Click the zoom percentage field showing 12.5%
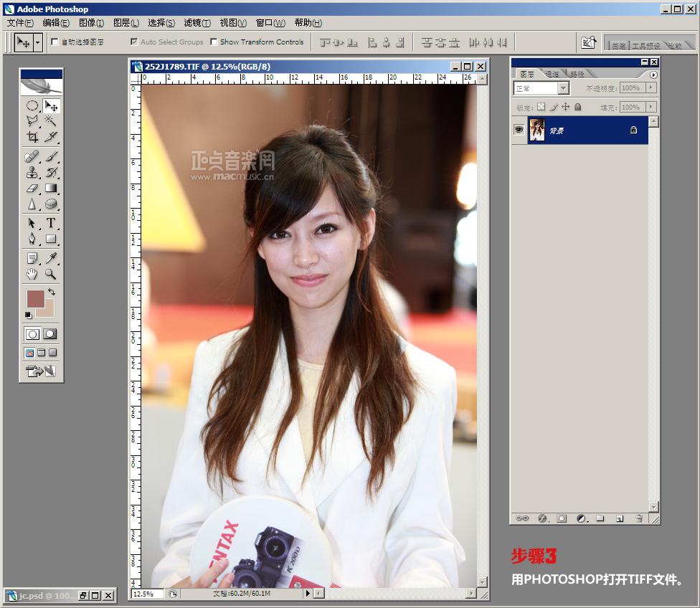This screenshot has height=608, width=700. click(x=147, y=594)
